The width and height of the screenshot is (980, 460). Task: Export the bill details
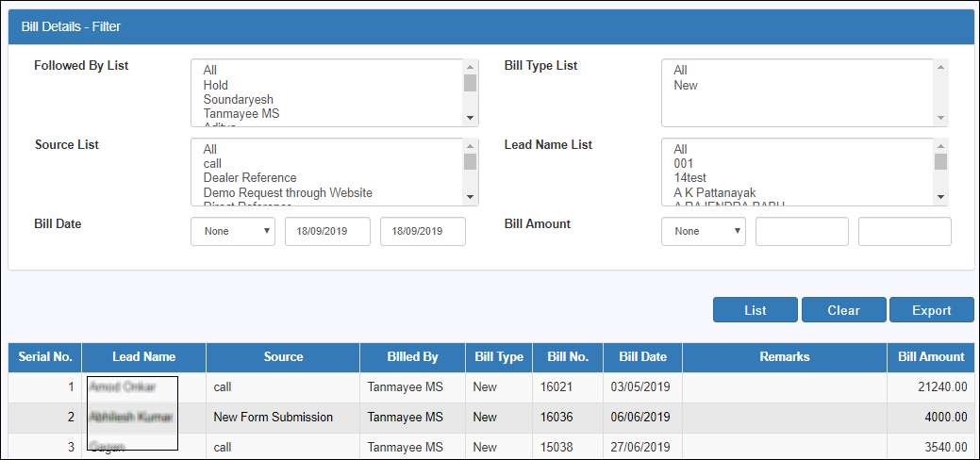point(931,310)
